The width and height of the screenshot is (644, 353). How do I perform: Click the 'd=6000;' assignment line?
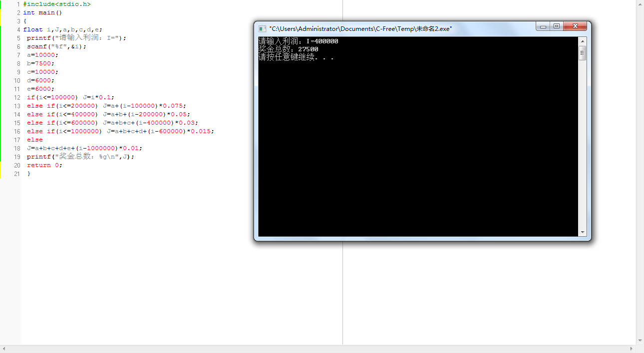[x=41, y=80]
